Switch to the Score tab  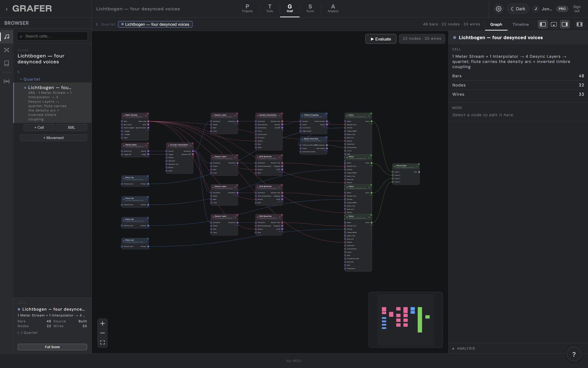coord(310,8)
